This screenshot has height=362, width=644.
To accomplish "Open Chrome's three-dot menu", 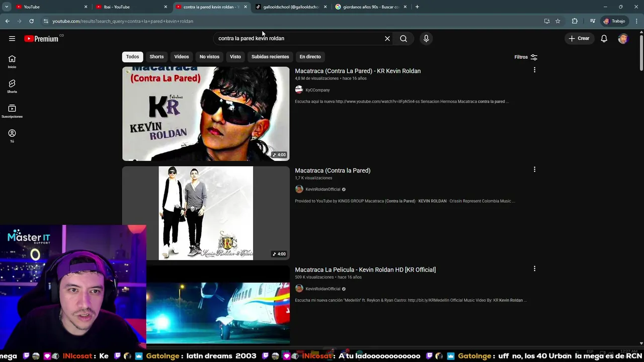I will coord(636,21).
